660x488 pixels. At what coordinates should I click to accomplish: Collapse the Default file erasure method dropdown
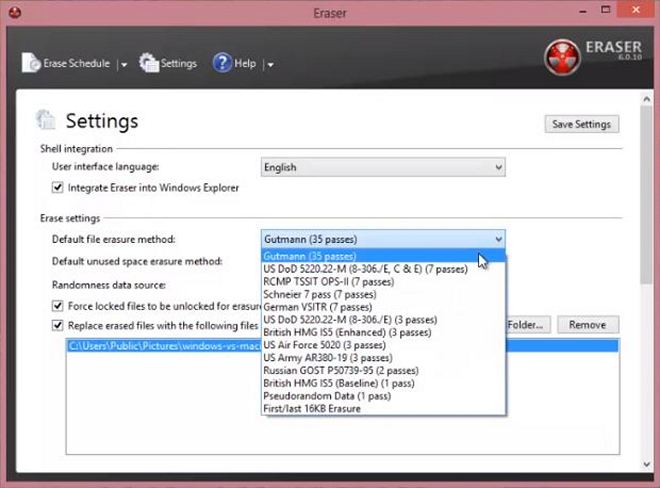(x=383, y=239)
